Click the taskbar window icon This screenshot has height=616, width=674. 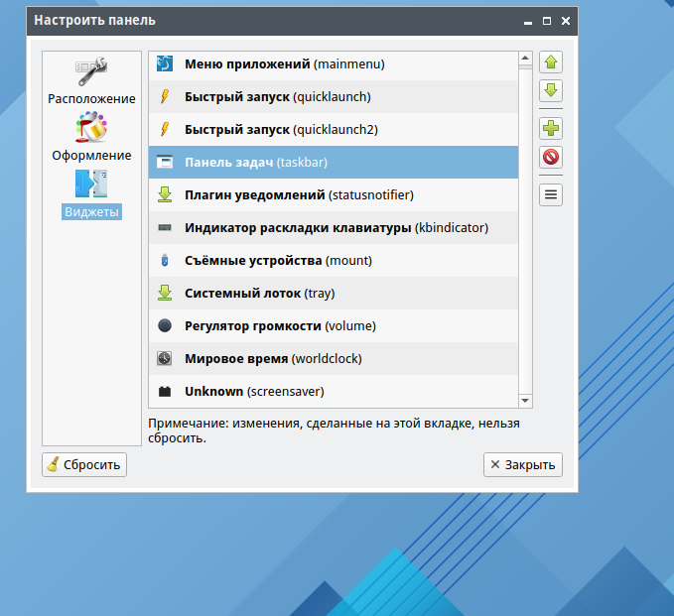click(165, 162)
